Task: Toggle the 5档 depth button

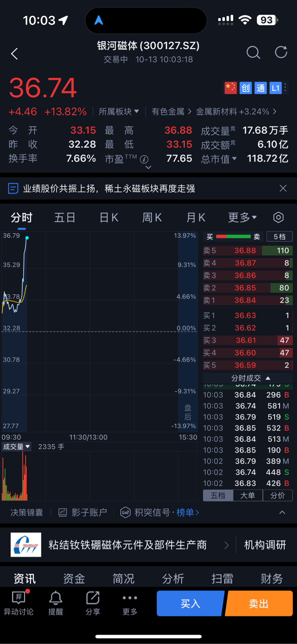Action: pyautogui.click(x=279, y=237)
